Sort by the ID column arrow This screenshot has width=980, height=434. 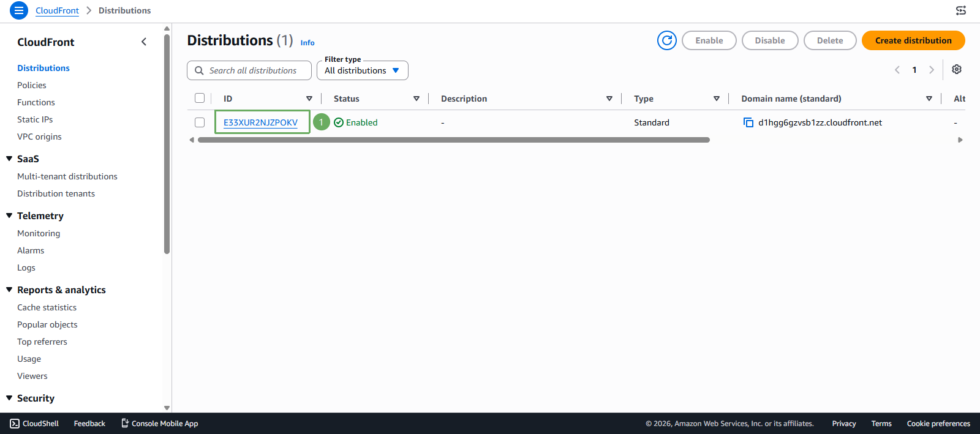pos(309,99)
